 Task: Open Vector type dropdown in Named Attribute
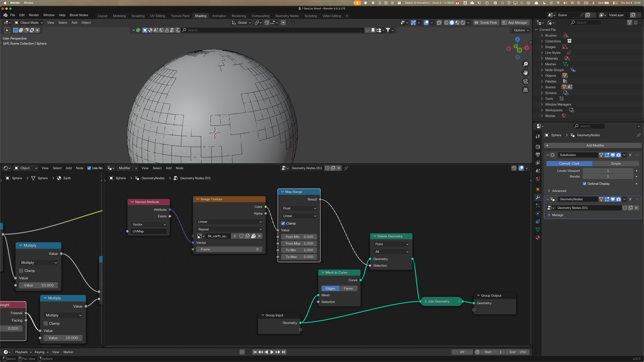[149, 225]
